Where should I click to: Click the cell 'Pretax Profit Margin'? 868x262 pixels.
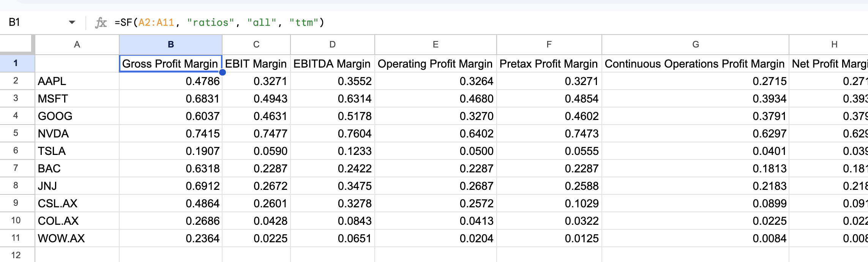click(x=549, y=63)
